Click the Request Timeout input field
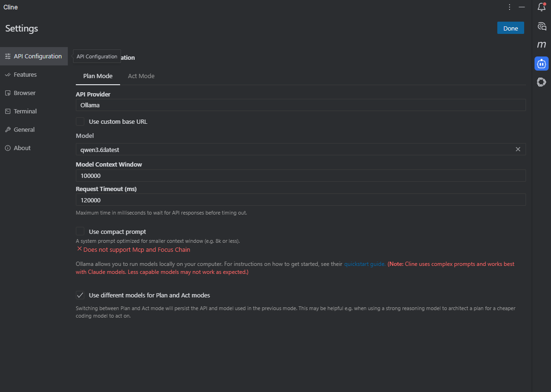551x392 pixels. [x=301, y=200]
